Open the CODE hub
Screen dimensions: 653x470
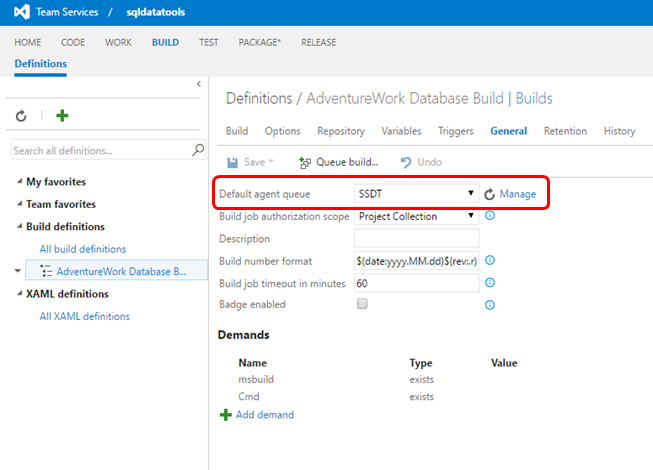(73, 42)
